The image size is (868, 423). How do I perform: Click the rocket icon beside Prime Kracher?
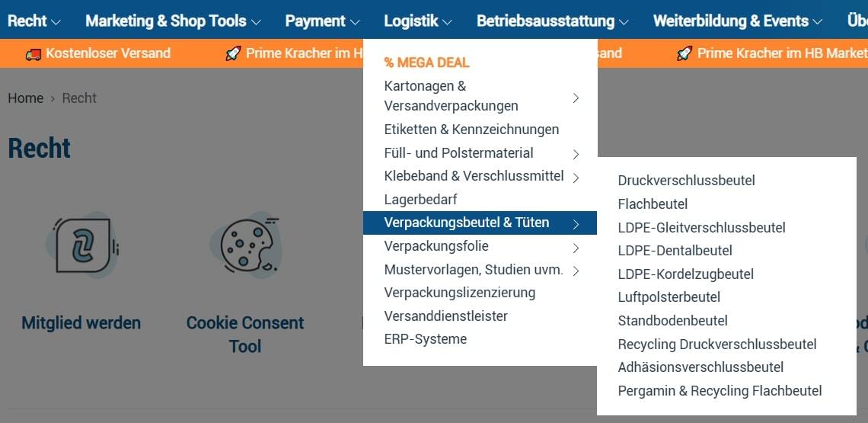click(233, 53)
